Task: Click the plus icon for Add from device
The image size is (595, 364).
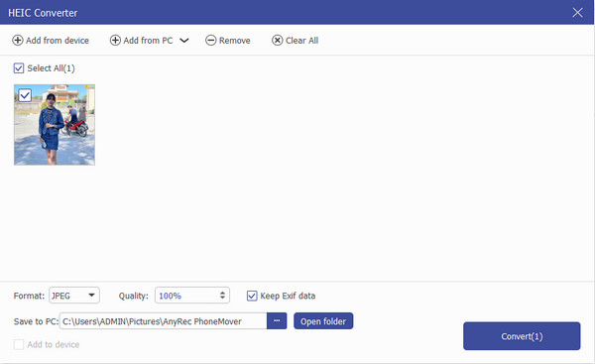Action: click(18, 41)
